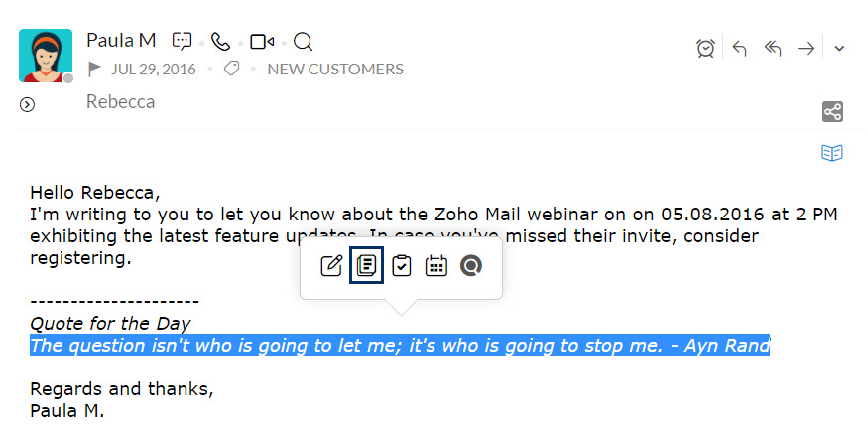
Task: Create task from selected text
Action: (x=402, y=266)
